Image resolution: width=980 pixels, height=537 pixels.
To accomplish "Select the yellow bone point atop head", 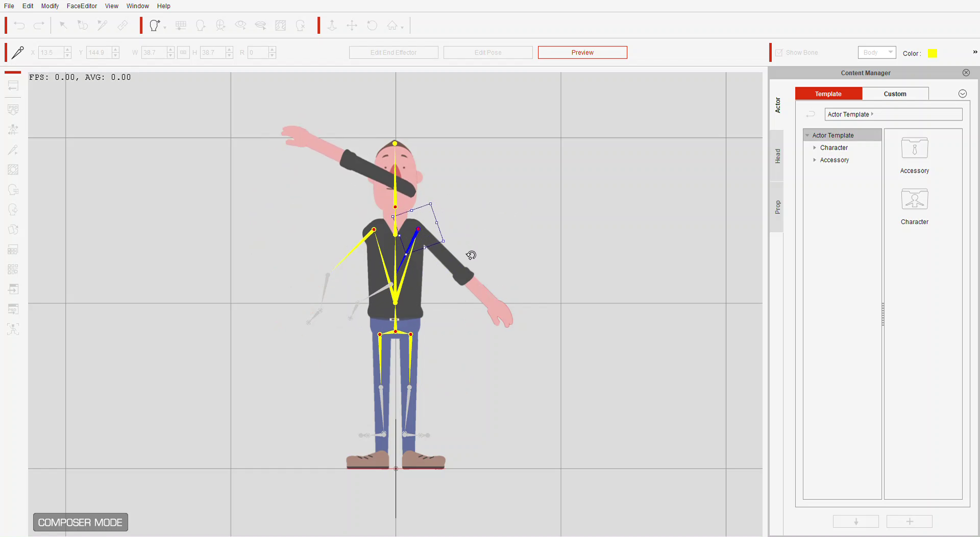I will pyautogui.click(x=395, y=143).
